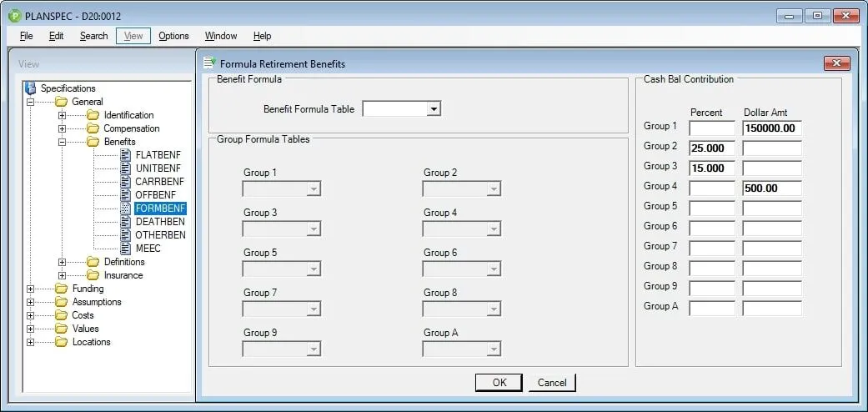Open the Help menu
The image size is (868, 412).
click(263, 36)
